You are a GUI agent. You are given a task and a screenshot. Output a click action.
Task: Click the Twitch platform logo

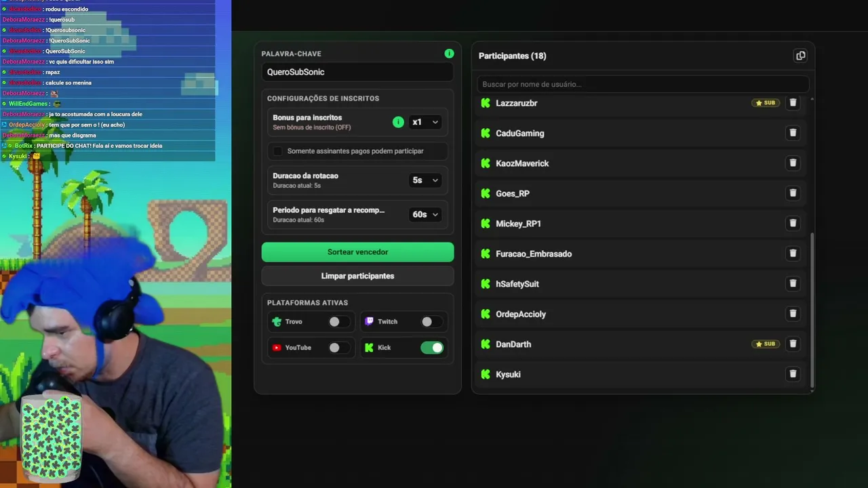pyautogui.click(x=369, y=322)
